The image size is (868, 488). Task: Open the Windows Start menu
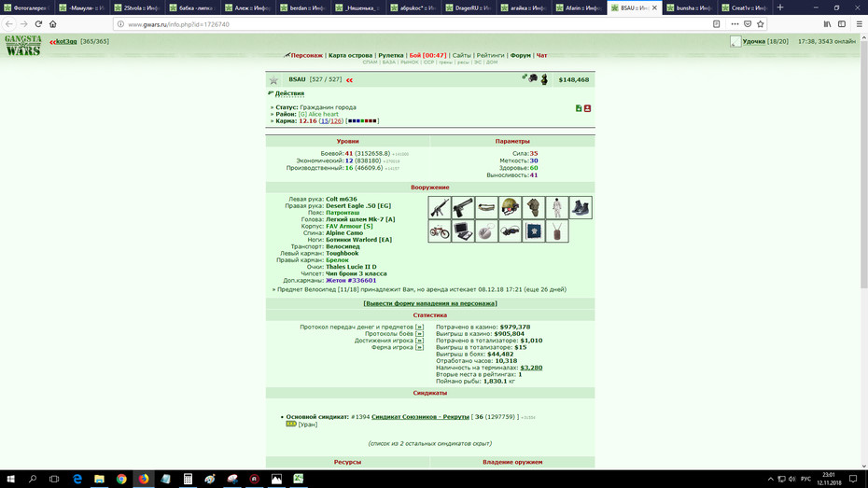tap(10, 480)
